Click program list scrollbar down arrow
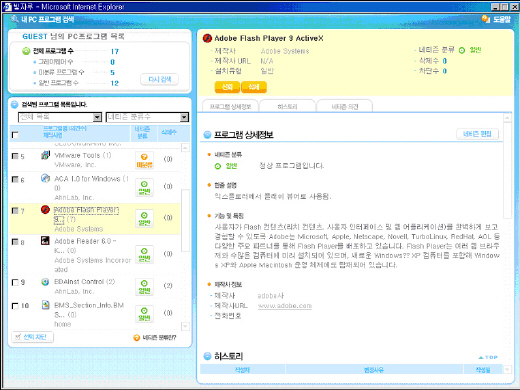520x390 pixels. [185, 326]
